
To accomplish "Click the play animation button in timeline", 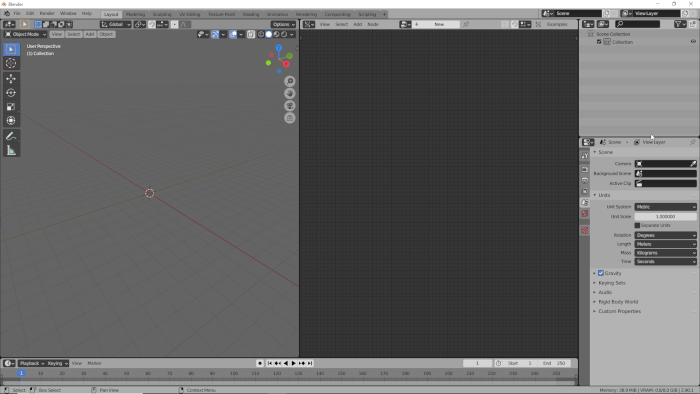I will point(293,363).
